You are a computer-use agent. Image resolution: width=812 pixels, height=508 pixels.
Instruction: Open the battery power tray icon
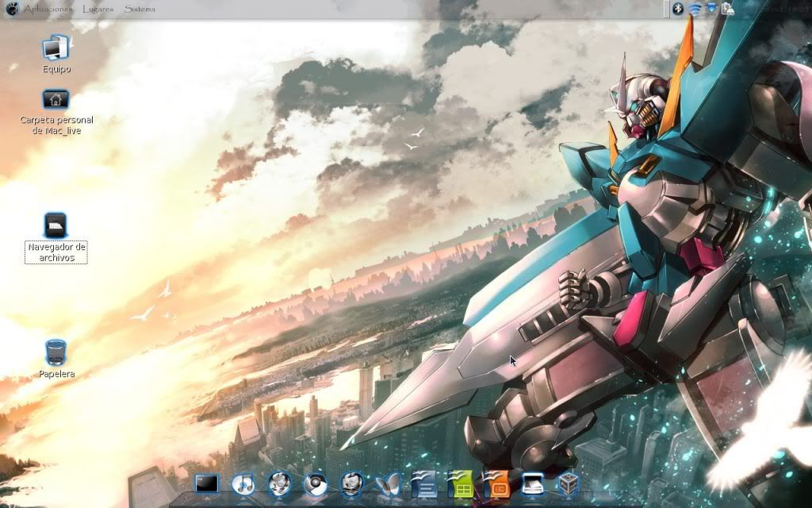click(x=728, y=9)
